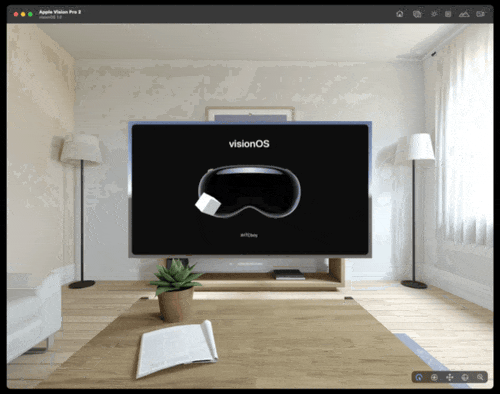Click the sun brightness icon in toolbar

point(434,14)
